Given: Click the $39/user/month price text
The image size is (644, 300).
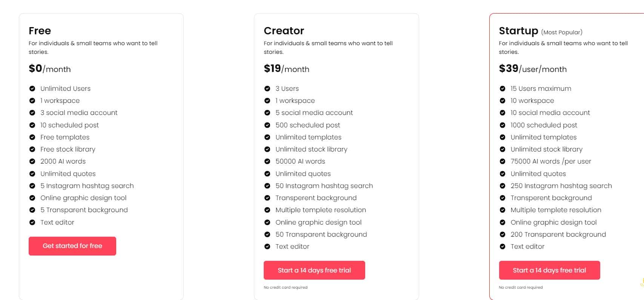Looking at the screenshot, I should (533, 69).
